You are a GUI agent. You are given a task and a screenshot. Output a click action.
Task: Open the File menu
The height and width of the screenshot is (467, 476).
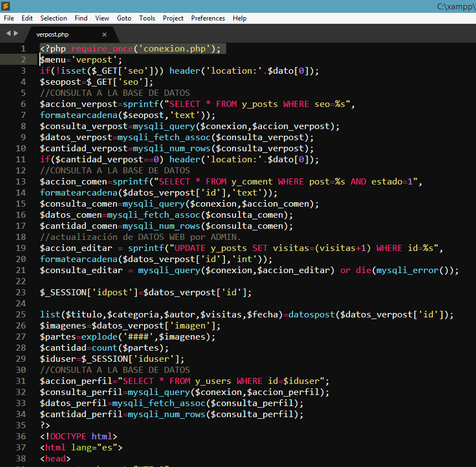9,18
